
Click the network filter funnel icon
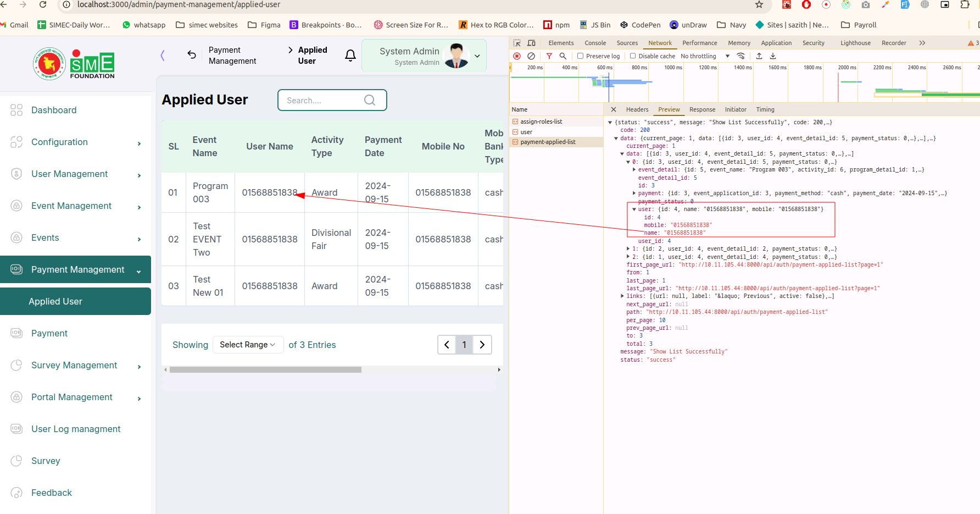[x=549, y=56]
